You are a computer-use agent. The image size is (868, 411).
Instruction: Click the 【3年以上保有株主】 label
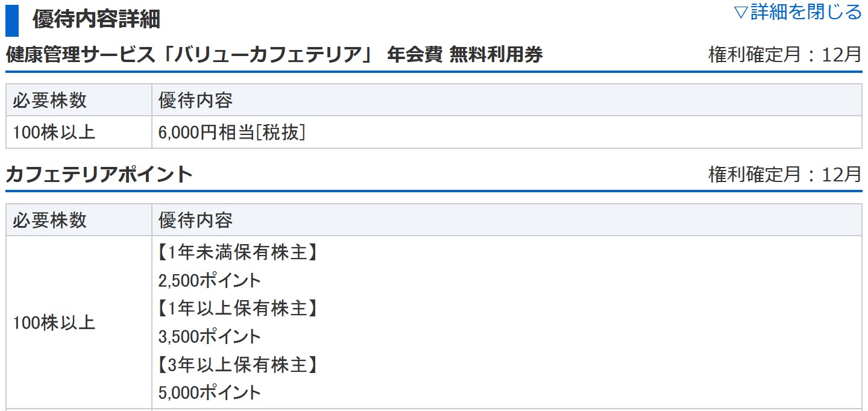point(237,364)
